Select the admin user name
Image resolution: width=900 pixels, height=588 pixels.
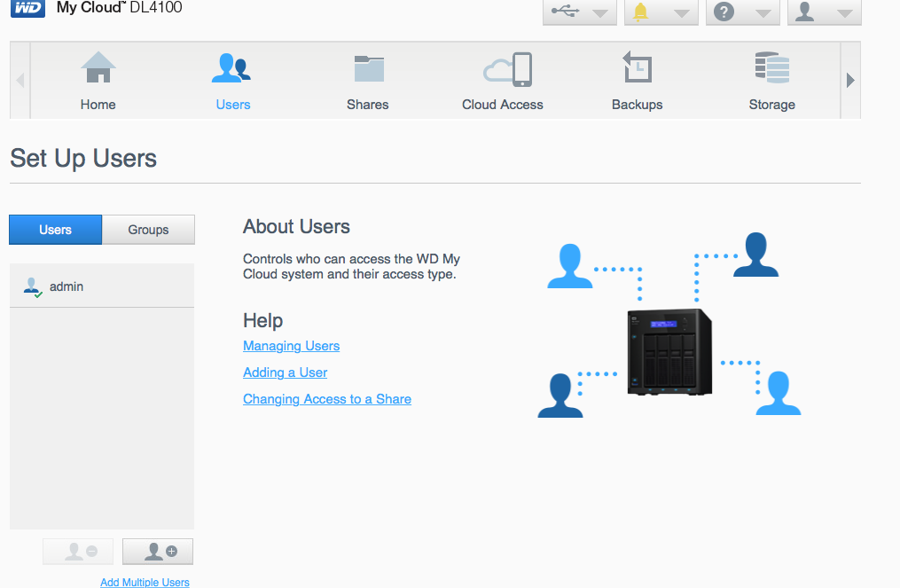(x=67, y=286)
